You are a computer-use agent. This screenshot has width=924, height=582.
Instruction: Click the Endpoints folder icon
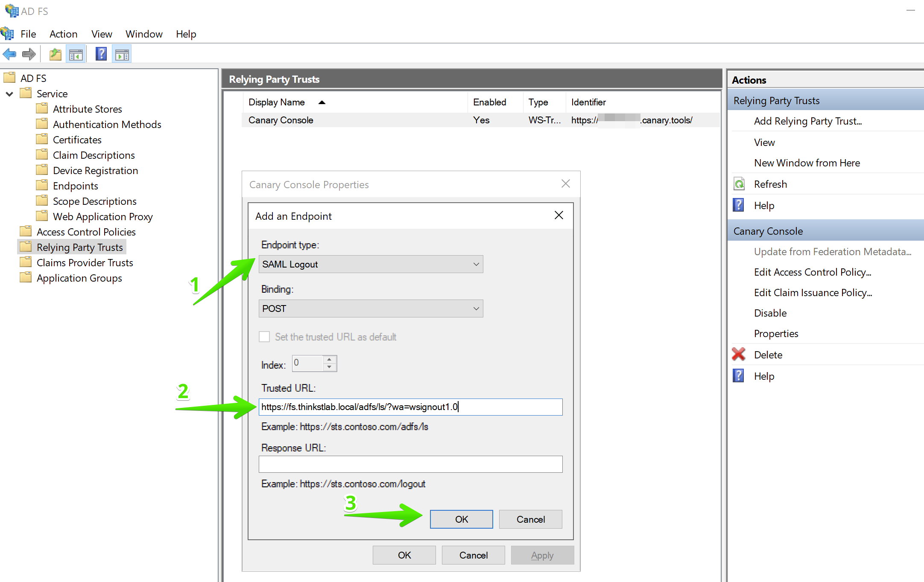42,185
